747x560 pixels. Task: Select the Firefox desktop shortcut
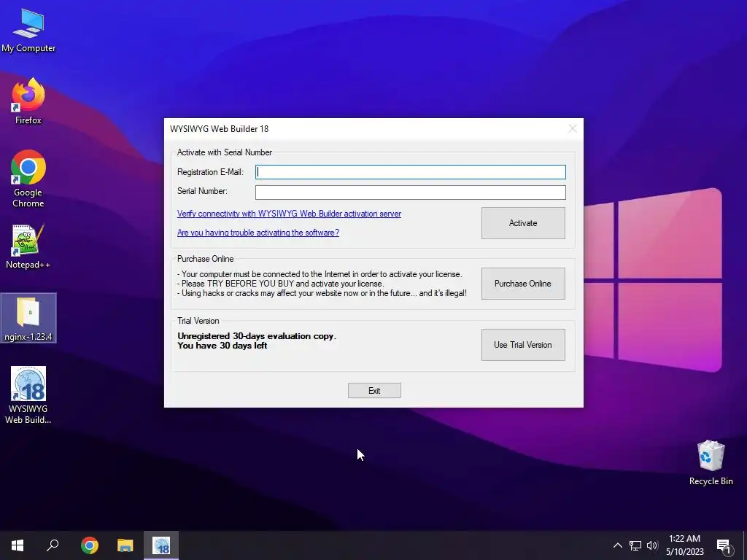coord(28,101)
